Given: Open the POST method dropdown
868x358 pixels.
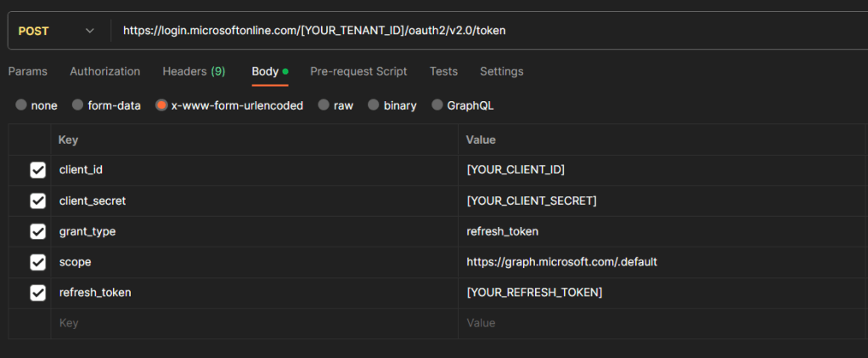Looking at the screenshot, I should point(56,31).
